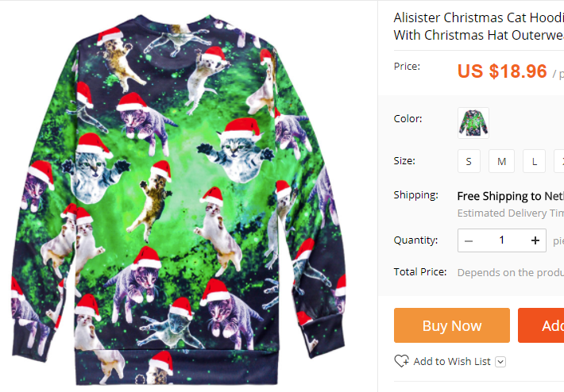Click the large sweater product image
Viewport: 564px width, 392px height.
point(179,199)
